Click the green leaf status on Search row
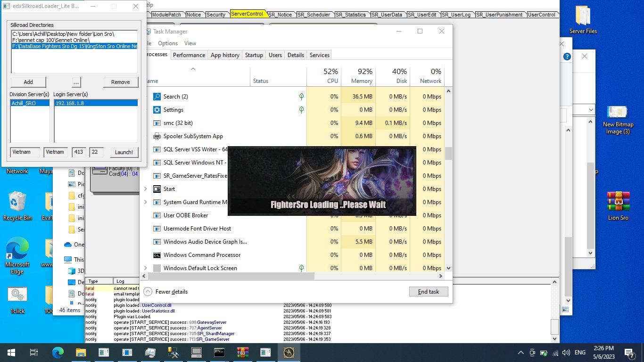Image resolution: width=644 pixels, height=362 pixels. point(301,97)
